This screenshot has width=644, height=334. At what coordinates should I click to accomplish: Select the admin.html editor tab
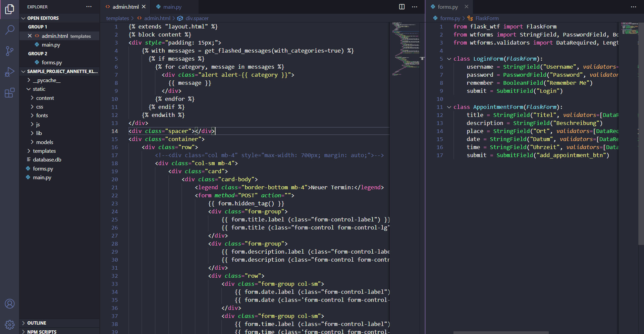125,7
